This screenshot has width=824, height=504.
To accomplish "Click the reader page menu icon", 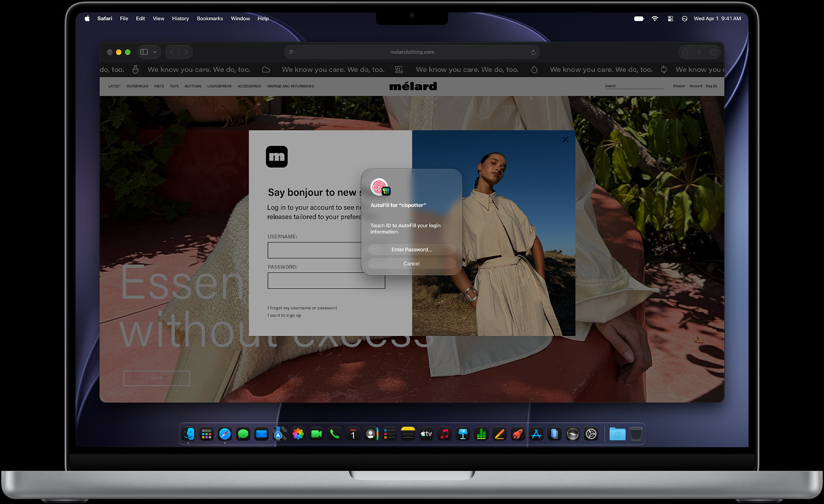I will 291,52.
